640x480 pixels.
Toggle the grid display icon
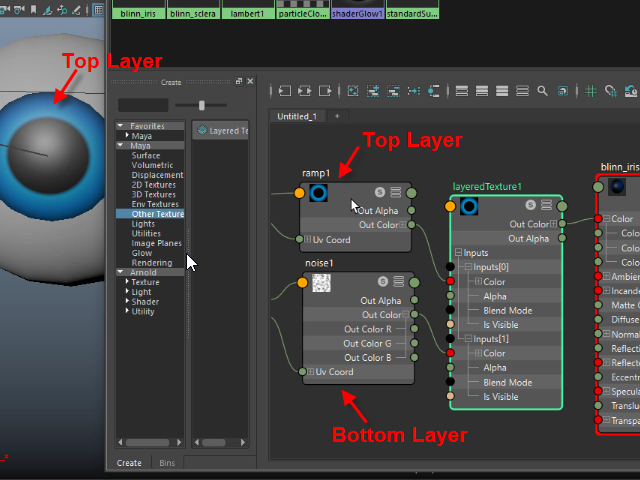click(589, 91)
